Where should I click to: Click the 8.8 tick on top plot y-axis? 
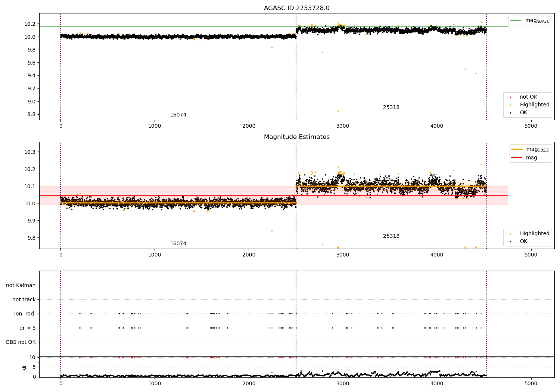coord(31,114)
